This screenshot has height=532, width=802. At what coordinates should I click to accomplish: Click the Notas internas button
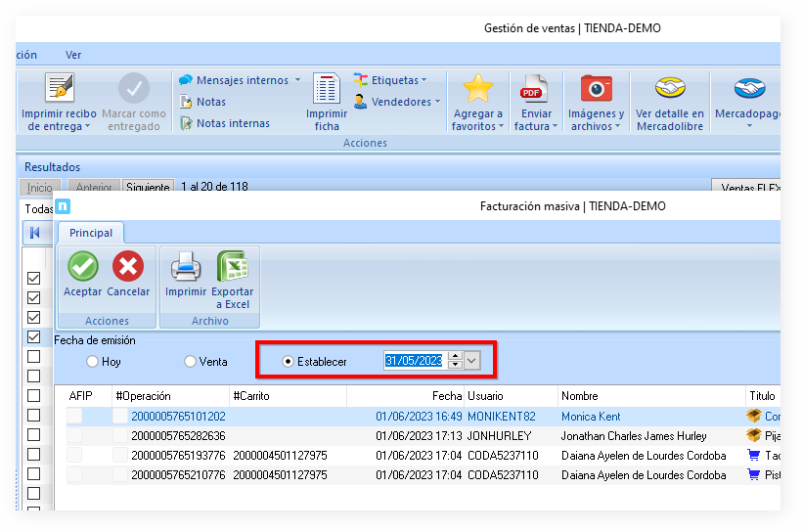(233, 123)
